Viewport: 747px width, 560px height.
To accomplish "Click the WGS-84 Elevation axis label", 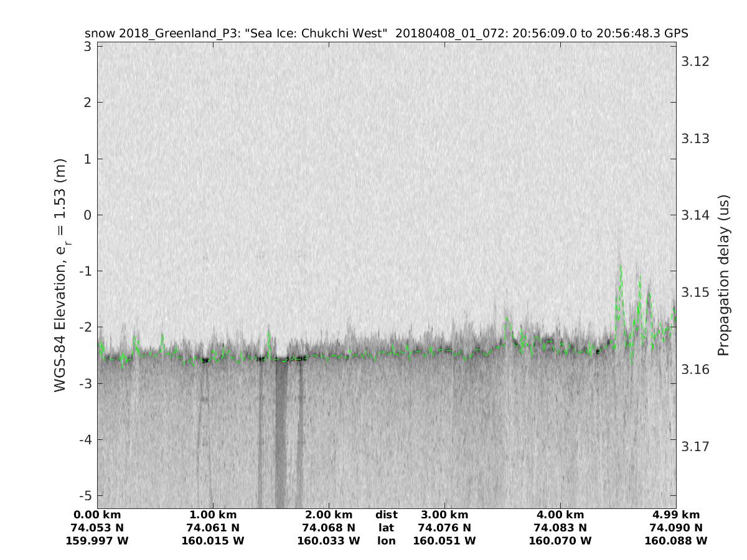I will (60, 274).
